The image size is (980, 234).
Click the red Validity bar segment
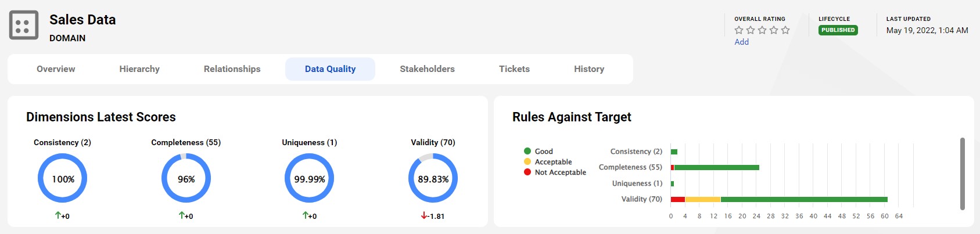pos(678,200)
